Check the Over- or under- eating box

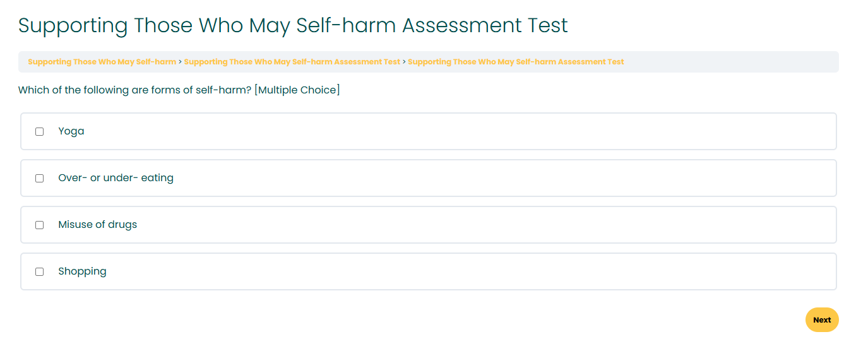(x=39, y=178)
